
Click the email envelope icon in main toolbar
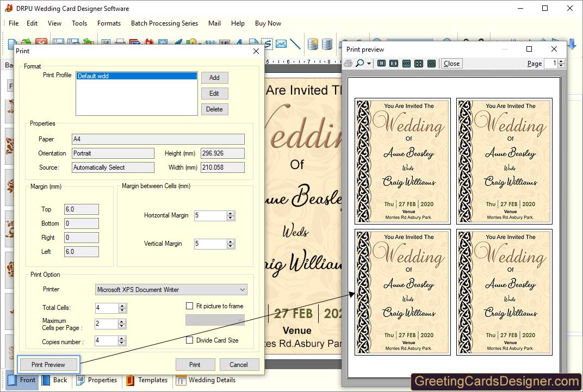coord(281,44)
